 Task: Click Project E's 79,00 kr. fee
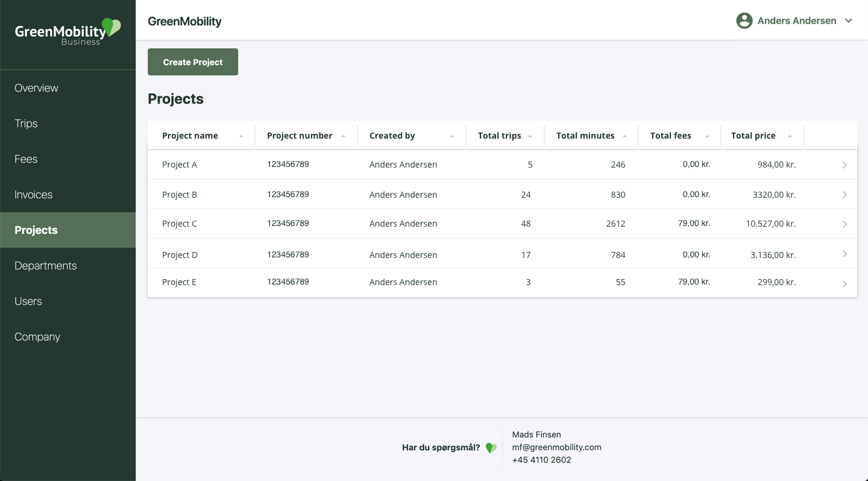[694, 281]
